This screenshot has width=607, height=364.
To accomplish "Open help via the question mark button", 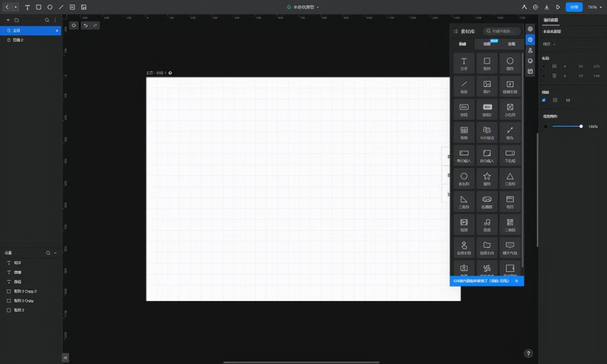I will point(528,353).
